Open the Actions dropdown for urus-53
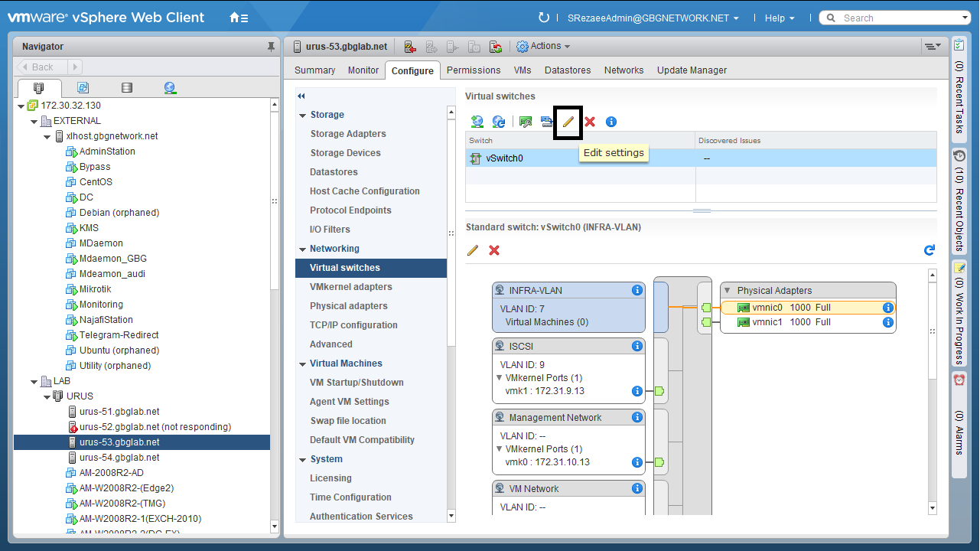 coord(544,47)
